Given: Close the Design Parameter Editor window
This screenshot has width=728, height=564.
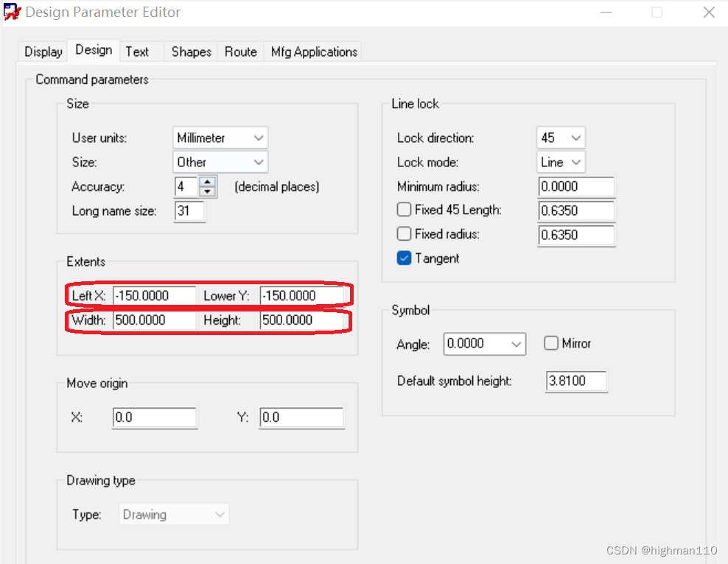Looking at the screenshot, I should point(709,12).
